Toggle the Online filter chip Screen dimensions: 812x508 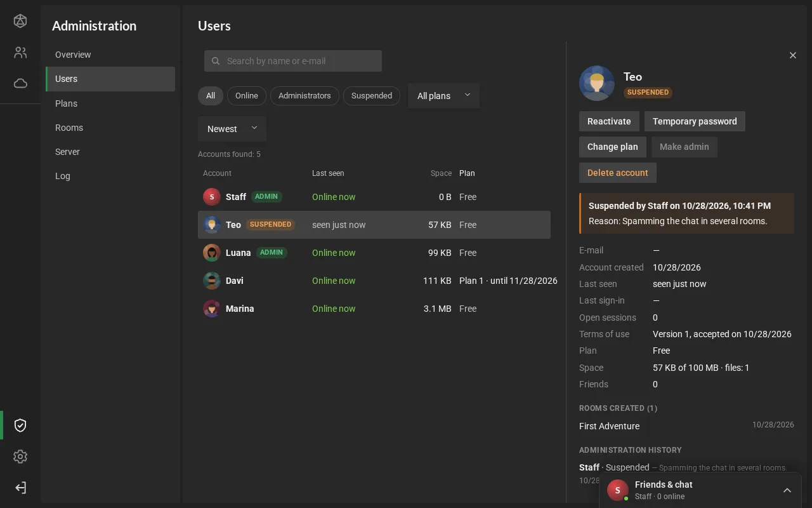pyautogui.click(x=247, y=96)
